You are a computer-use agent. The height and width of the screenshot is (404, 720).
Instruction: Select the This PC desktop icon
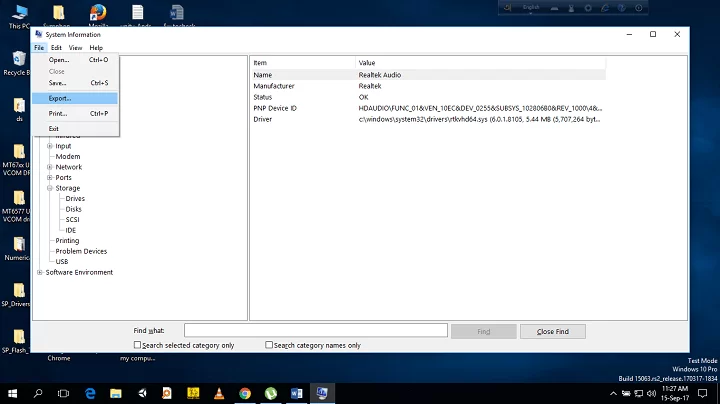pos(18,17)
